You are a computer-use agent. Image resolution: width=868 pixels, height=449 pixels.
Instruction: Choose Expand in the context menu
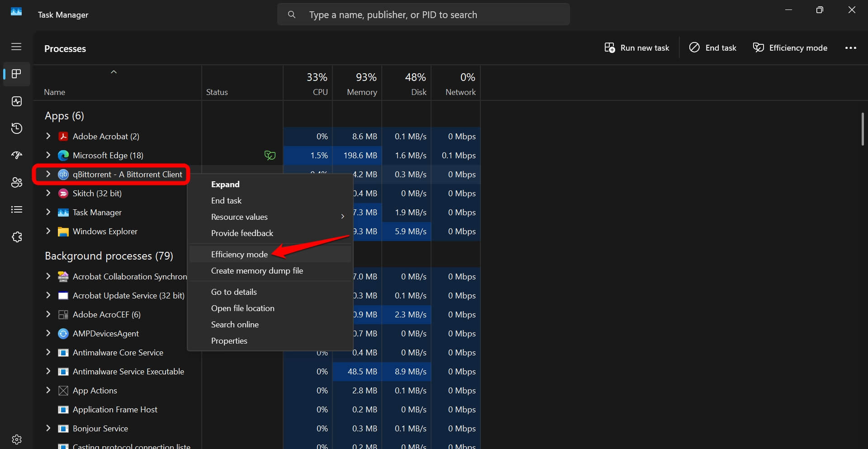pos(270,184)
